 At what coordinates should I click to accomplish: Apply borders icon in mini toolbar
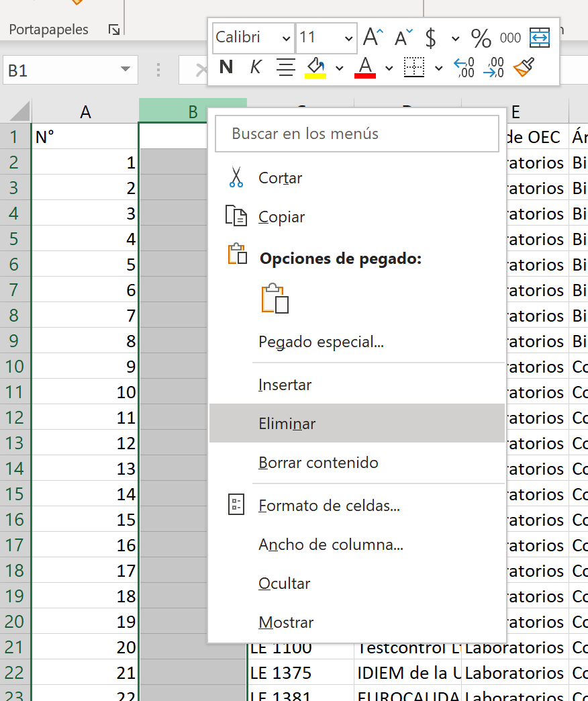pyautogui.click(x=414, y=67)
